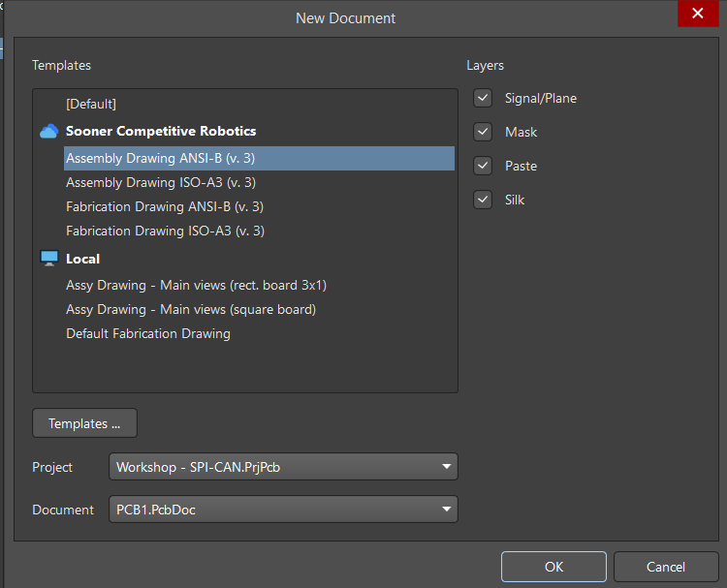
Task: Click the Workshop - SPI-CAN.PrjPcb project field
Action: click(283, 467)
